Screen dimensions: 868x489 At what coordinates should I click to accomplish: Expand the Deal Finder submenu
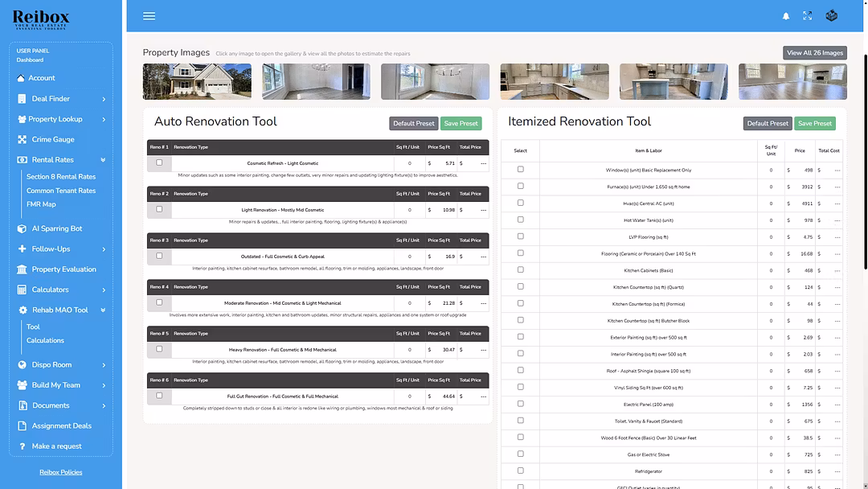click(x=104, y=99)
